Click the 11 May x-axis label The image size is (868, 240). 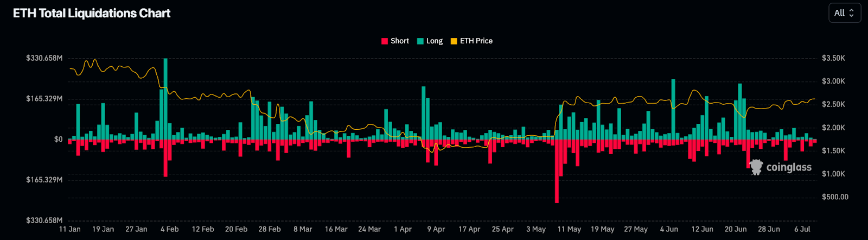coord(569,229)
